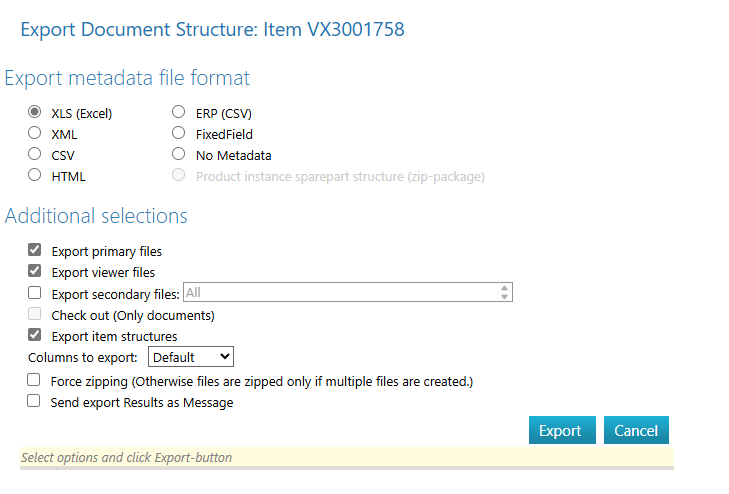Toggle Export viewer files checkbox

35,272
